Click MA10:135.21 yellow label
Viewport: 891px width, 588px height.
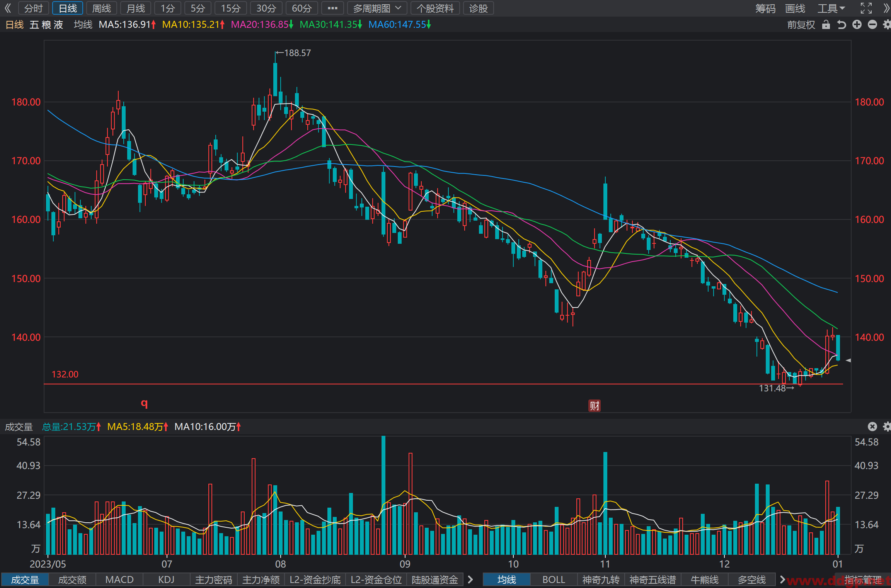pos(193,25)
